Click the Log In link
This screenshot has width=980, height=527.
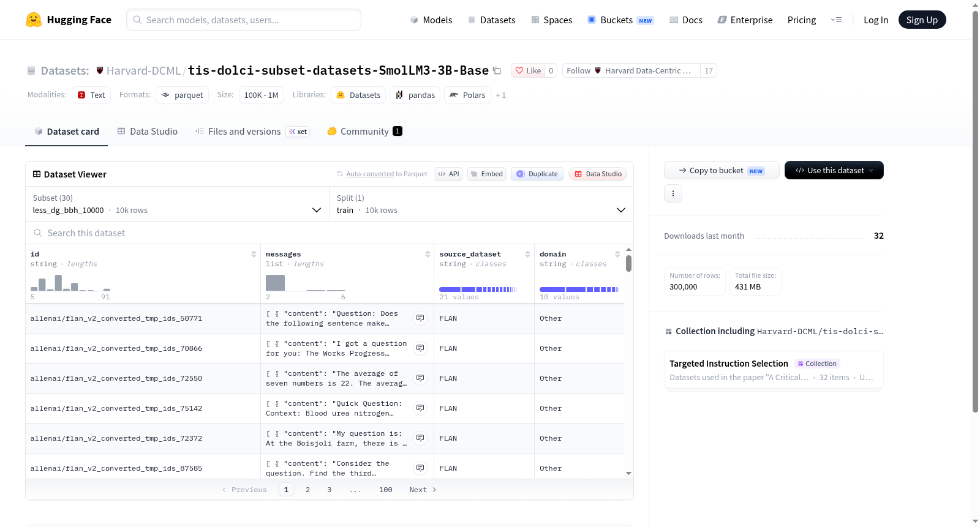tap(876, 20)
